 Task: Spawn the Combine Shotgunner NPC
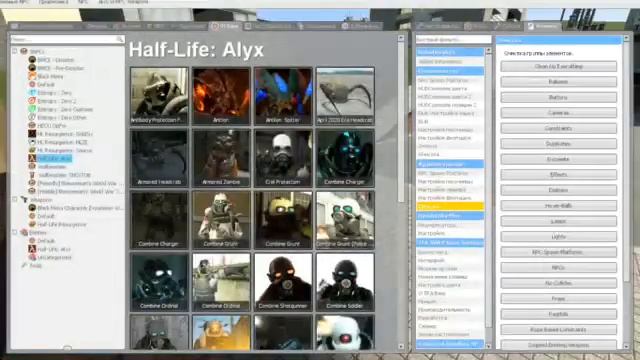pos(283,282)
